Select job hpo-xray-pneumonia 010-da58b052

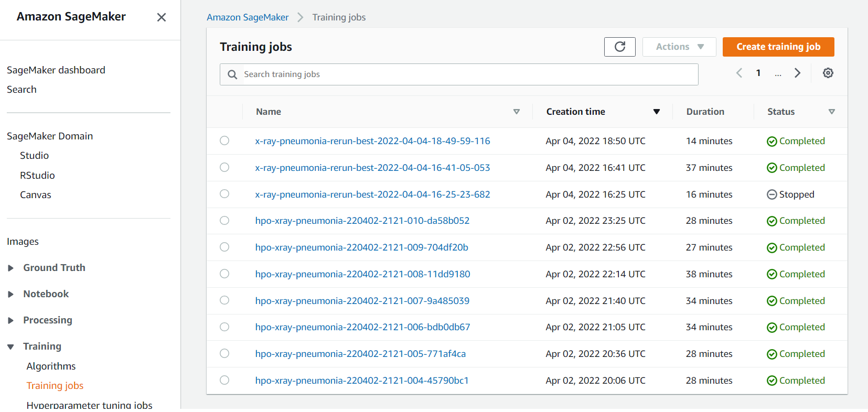point(224,220)
